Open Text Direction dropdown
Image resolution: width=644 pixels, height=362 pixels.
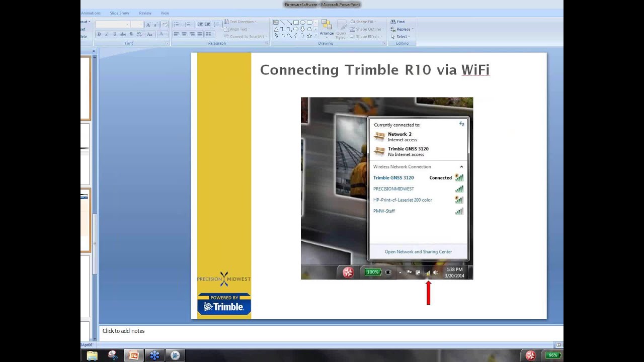point(240,22)
